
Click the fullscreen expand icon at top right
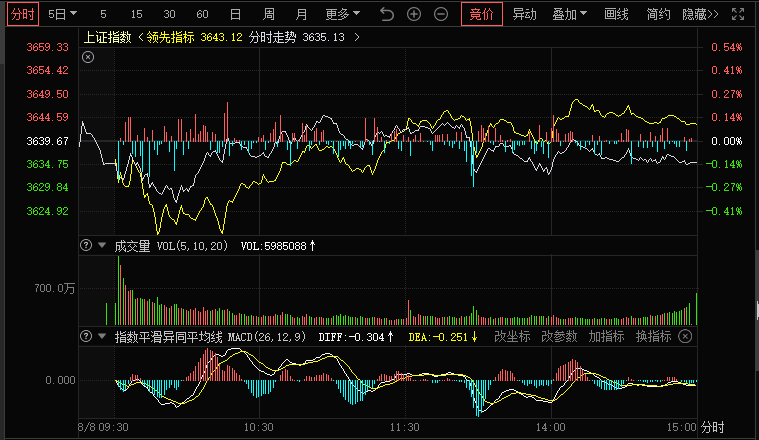(737, 15)
